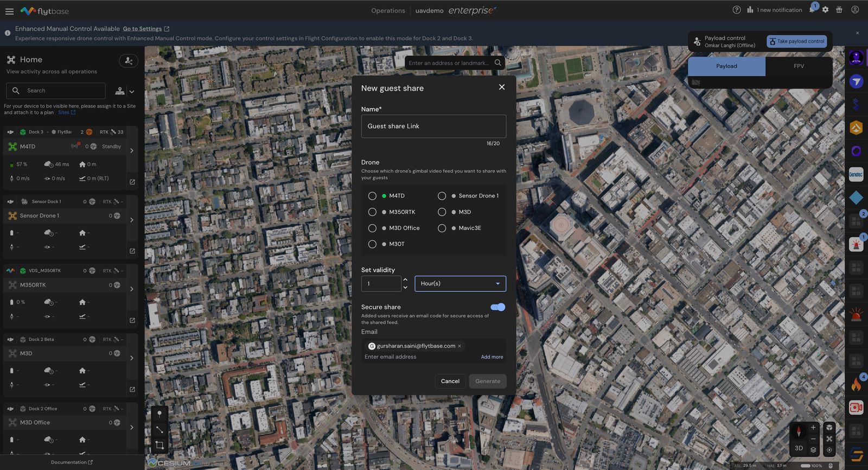Click the guest share icon beside Home
The width and height of the screenshot is (868, 470).
[x=129, y=61]
